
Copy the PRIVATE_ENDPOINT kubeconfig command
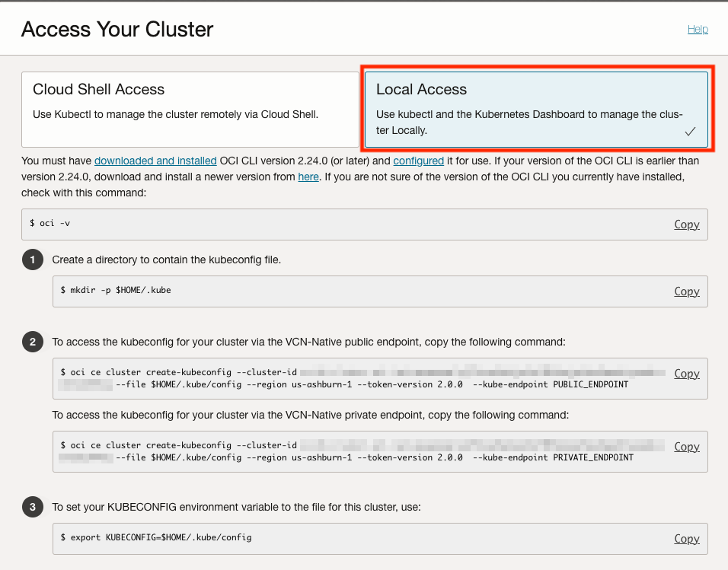pyautogui.click(x=686, y=446)
